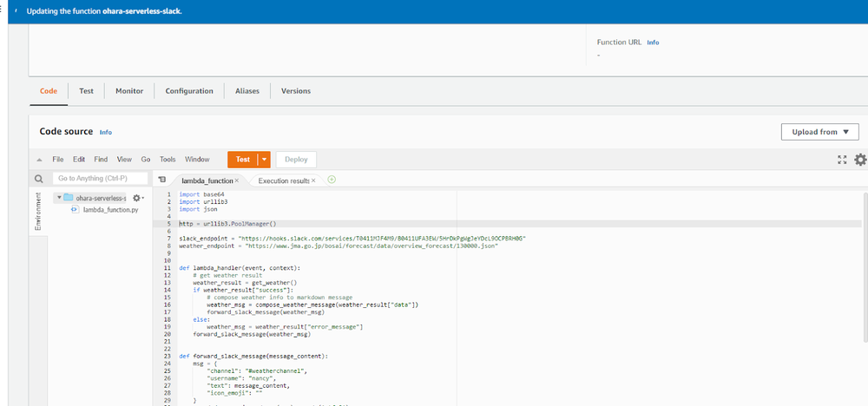
Task: Click the search magnifier icon in the editor sidebar
Action: tap(38, 179)
